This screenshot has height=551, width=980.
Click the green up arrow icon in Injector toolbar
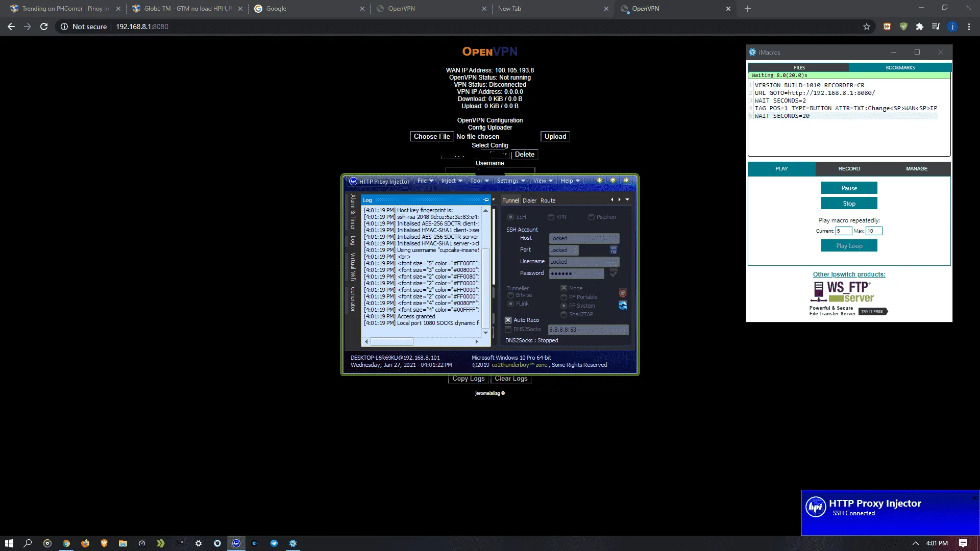point(613,181)
